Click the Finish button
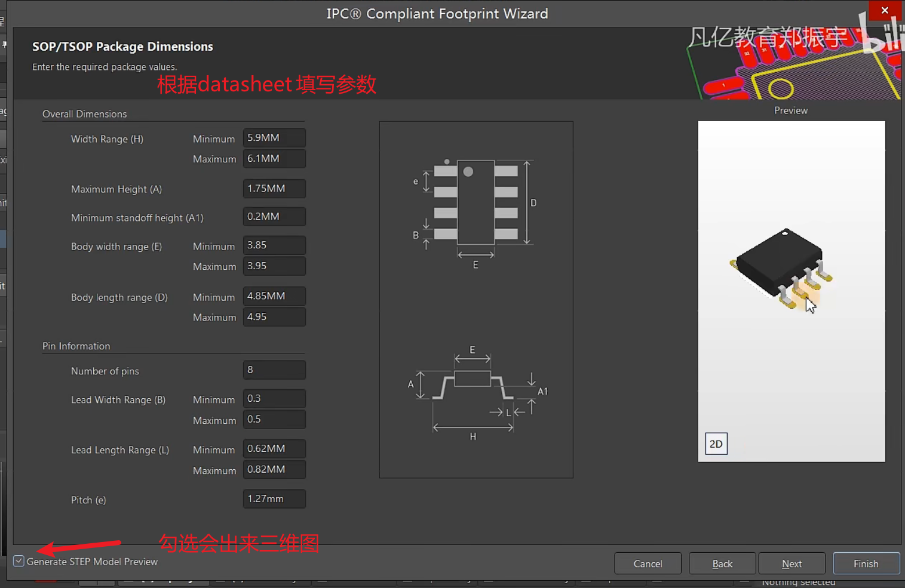This screenshot has width=905, height=588. [x=866, y=563]
